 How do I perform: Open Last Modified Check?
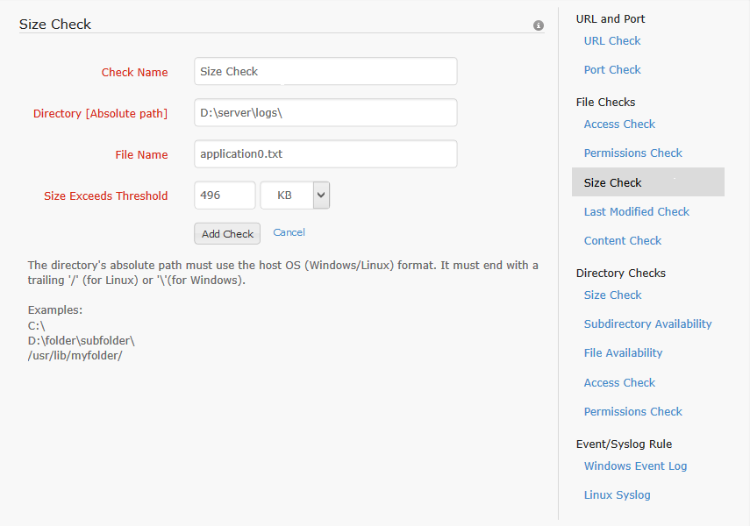tap(636, 212)
